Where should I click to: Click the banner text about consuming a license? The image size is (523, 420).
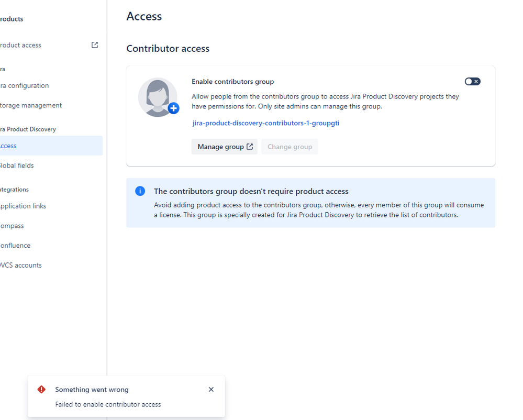click(x=319, y=210)
